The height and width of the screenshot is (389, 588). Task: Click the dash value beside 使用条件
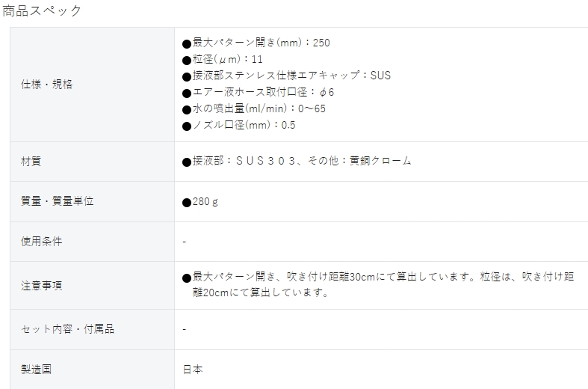pyautogui.click(x=184, y=242)
